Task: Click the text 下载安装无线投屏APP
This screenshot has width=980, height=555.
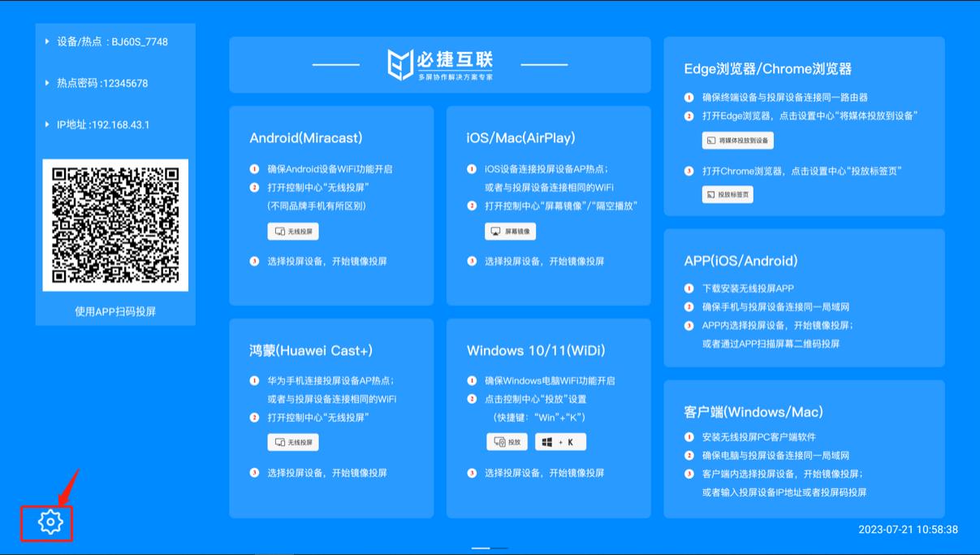Action: (x=748, y=288)
